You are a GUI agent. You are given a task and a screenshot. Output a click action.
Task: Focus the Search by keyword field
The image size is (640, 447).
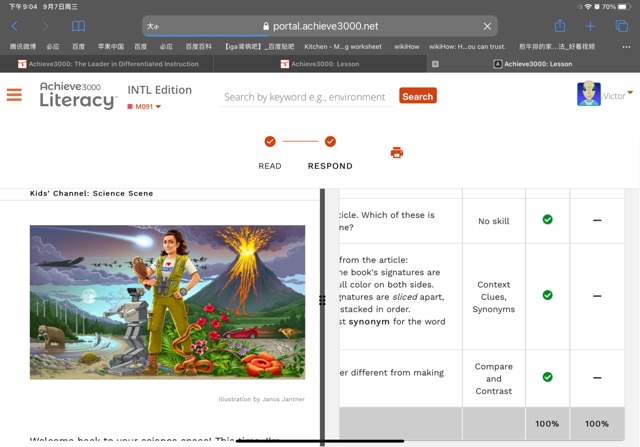pyautogui.click(x=307, y=97)
